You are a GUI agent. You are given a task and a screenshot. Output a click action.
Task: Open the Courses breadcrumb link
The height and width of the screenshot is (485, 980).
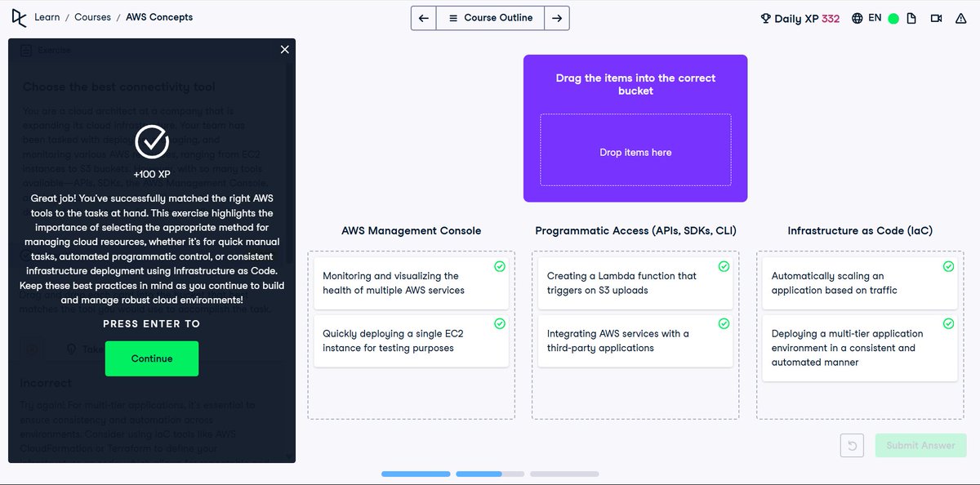click(x=92, y=17)
